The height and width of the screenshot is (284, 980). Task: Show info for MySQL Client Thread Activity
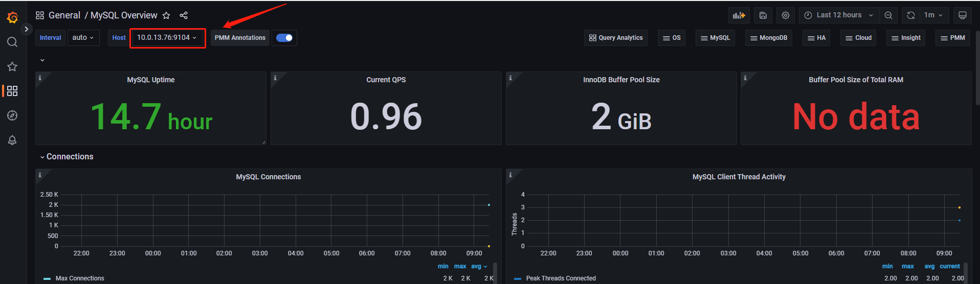(510, 175)
